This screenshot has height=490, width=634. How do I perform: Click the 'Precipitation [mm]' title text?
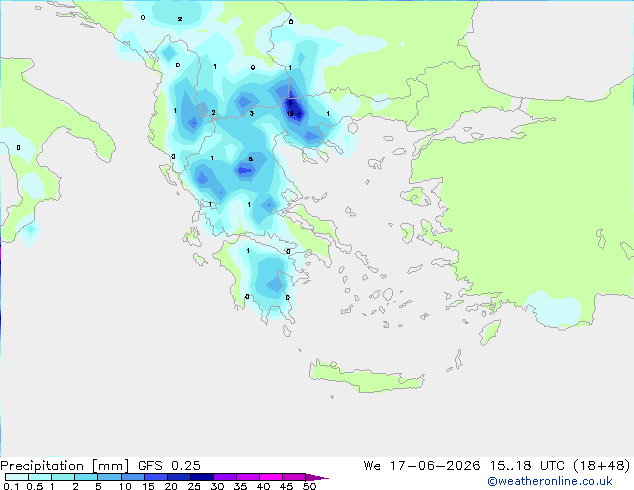tap(64, 466)
